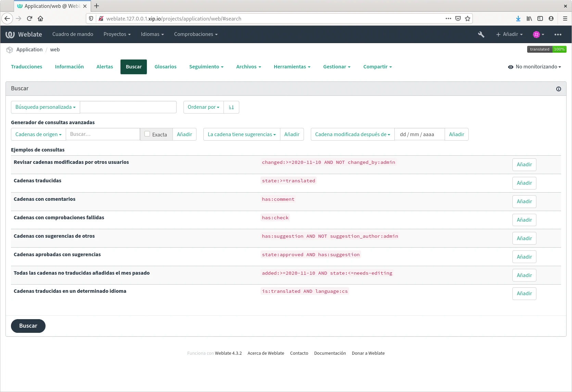The width and height of the screenshot is (572, 392).
Task: Open the pink user avatar menu
Action: 538,35
